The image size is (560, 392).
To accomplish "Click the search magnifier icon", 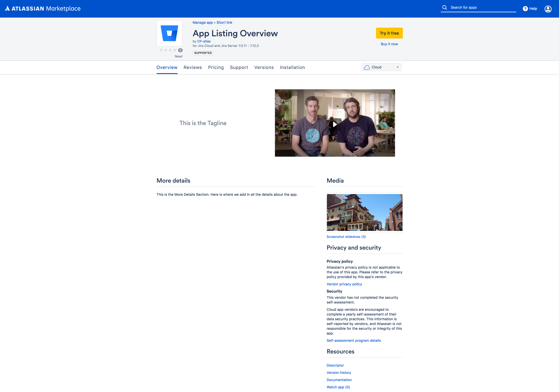I will pos(445,8).
